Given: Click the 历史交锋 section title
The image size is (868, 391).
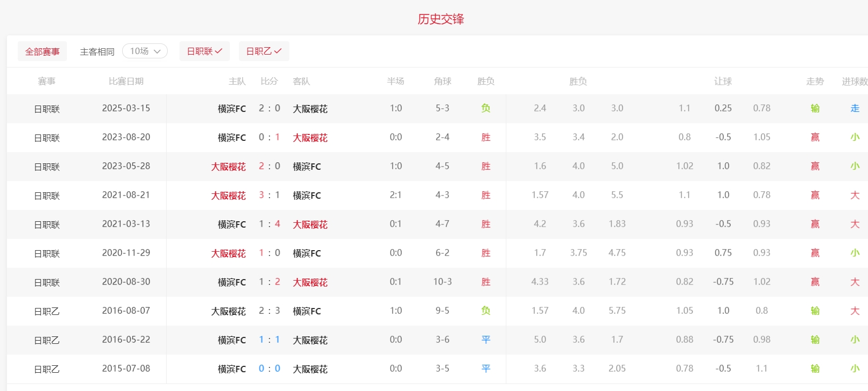Looking at the screenshot, I should [440, 19].
